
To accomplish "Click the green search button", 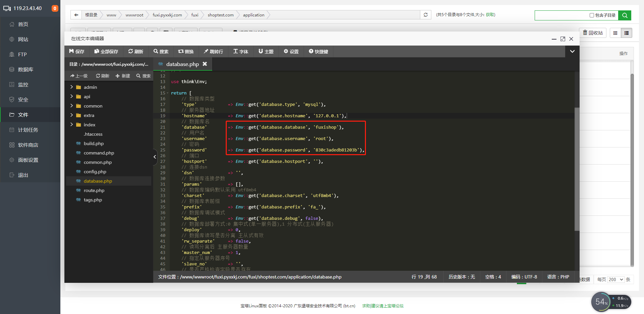I will tap(625, 15).
